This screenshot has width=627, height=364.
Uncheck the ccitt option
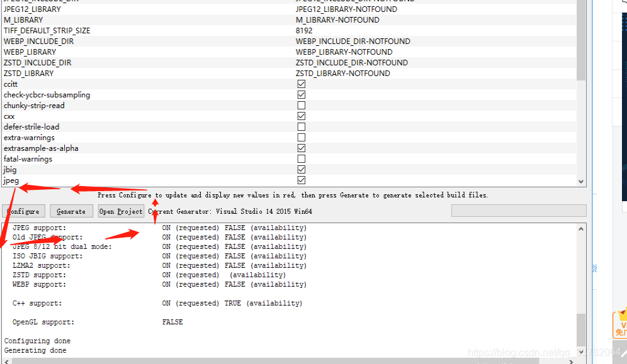point(301,84)
